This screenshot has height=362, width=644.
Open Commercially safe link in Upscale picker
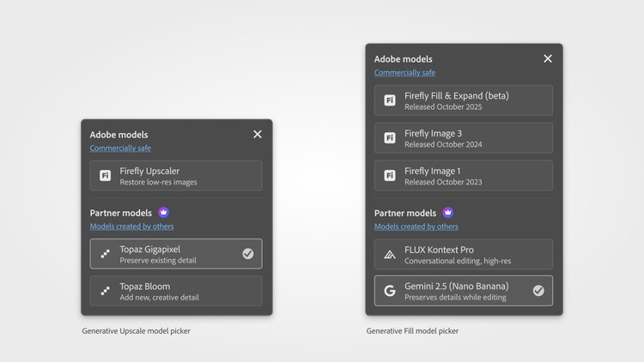pyautogui.click(x=120, y=148)
